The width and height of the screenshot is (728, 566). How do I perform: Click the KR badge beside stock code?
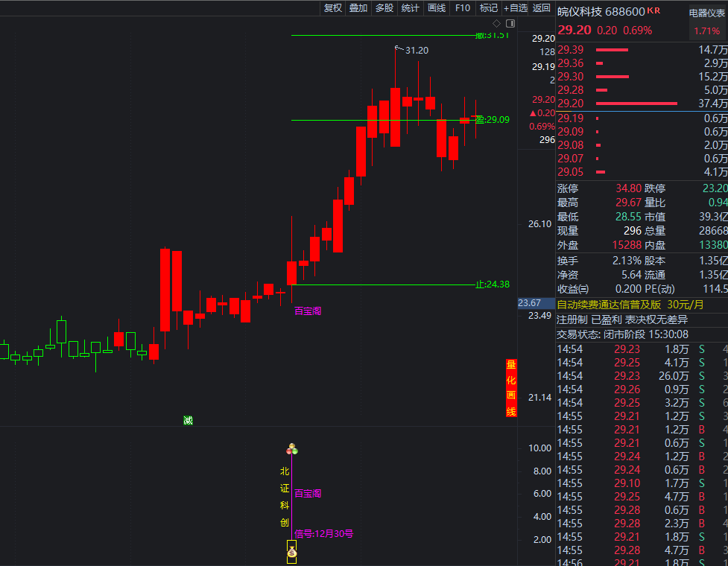tap(653, 10)
